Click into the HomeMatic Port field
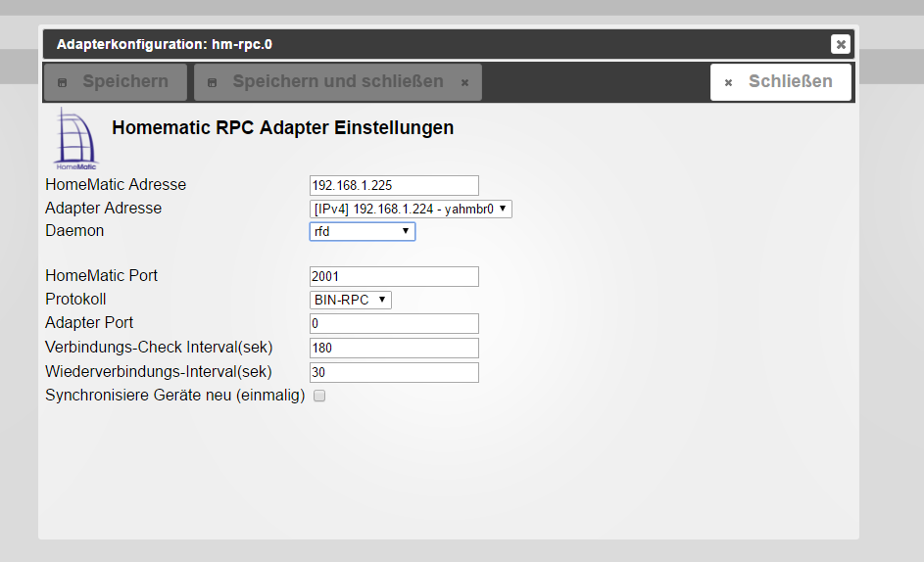Image resolution: width=924 pixels, height=562 pixels. pyautogui.click(x=394, y=276)
